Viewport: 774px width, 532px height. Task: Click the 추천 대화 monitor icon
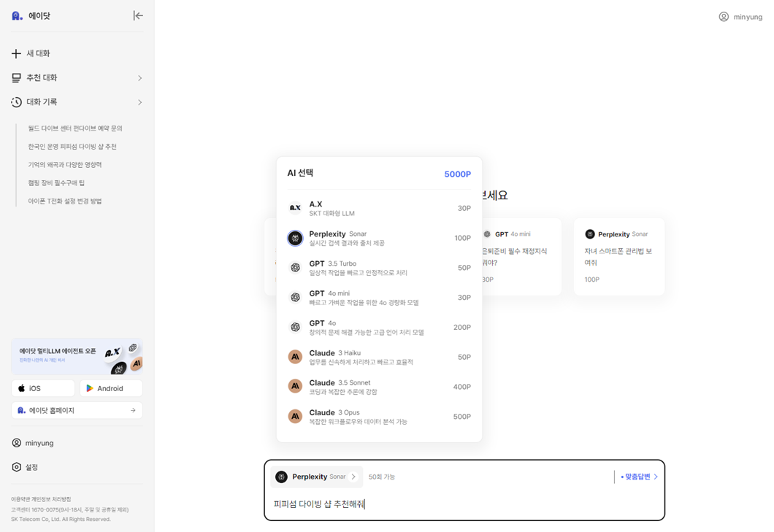point(15,77)
